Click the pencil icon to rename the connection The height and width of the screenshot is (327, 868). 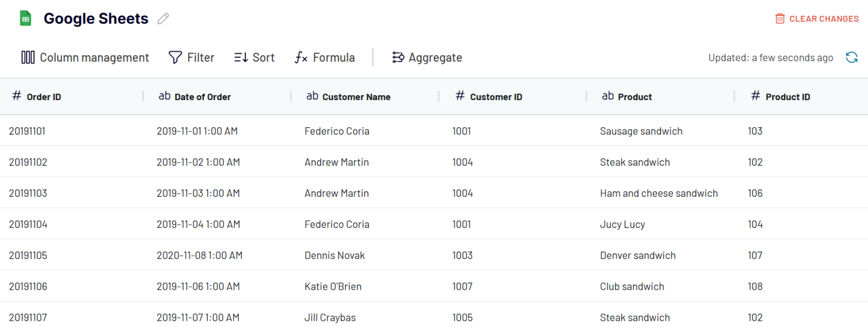163,19
